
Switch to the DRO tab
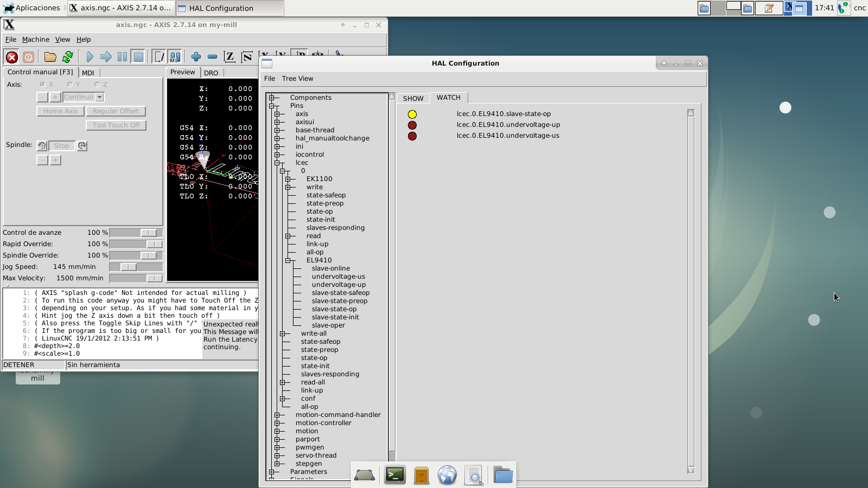coord(212,73)
